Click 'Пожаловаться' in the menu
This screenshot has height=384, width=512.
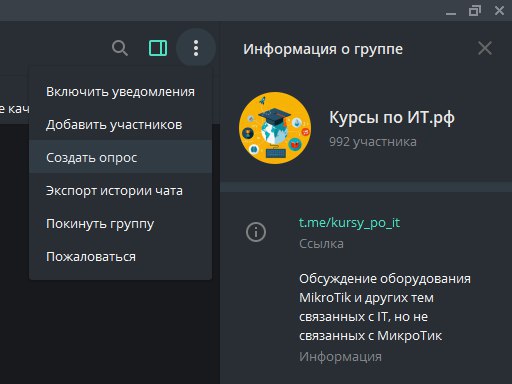click(x=120, y=257)
